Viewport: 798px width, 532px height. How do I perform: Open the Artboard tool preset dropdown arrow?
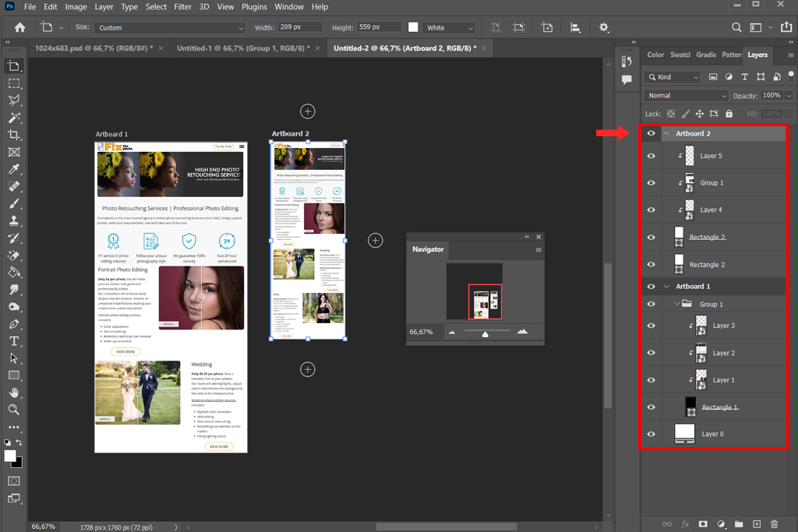(x=61, y=28)
